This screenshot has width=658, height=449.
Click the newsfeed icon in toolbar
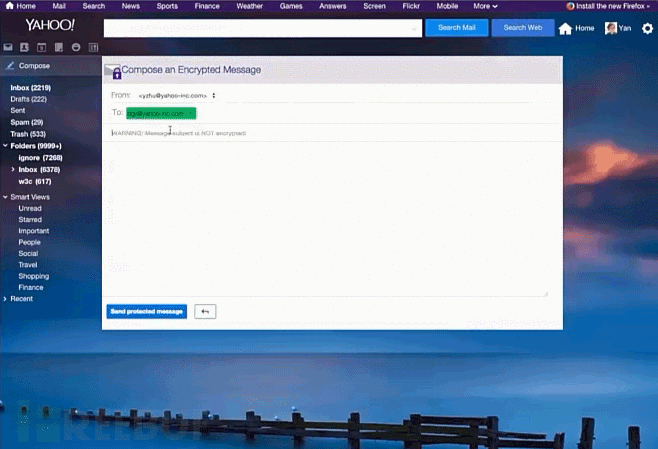(x=93, y=47)
